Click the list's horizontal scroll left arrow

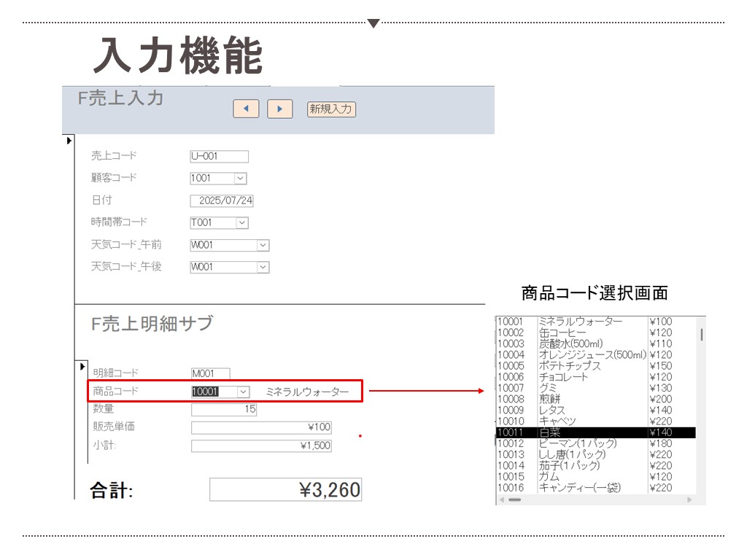(501, 499)
